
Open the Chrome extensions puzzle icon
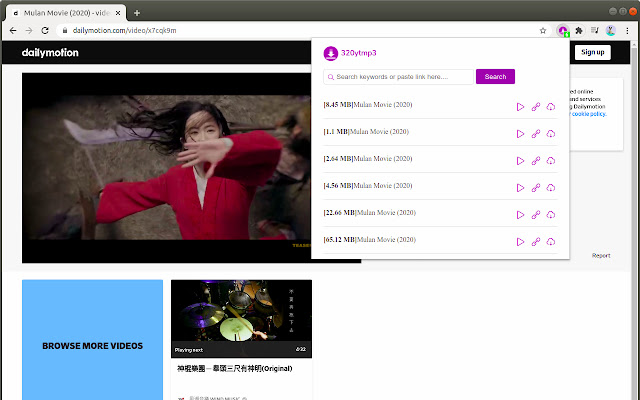(x=580, y=31)
